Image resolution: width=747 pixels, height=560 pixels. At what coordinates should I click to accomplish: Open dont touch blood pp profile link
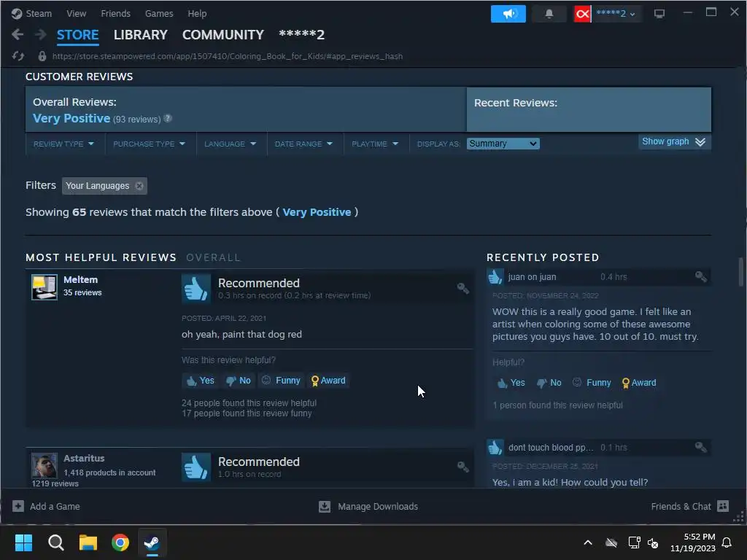point(551,448)
